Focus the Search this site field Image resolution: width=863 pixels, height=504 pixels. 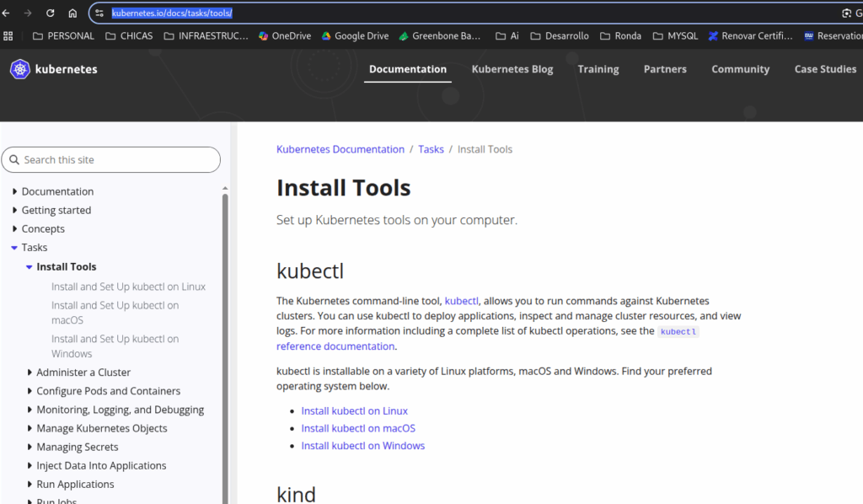(110, 159)
